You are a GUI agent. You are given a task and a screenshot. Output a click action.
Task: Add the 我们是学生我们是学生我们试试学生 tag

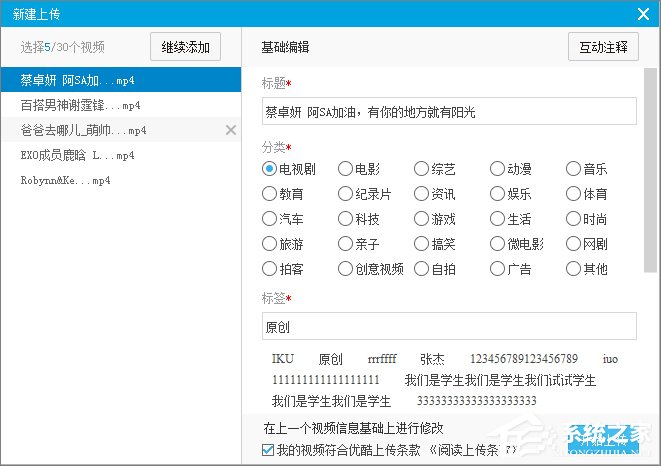[x=500, y=380]
